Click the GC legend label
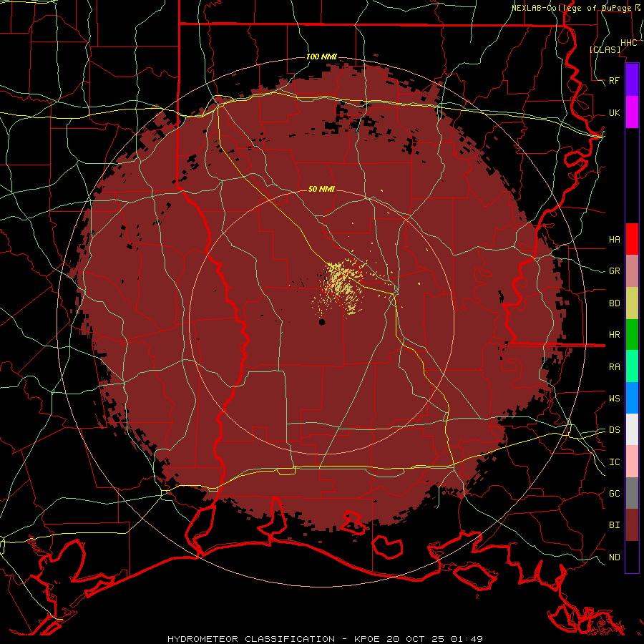The height and width of the screenshot is (644, 644). point(614,494)
